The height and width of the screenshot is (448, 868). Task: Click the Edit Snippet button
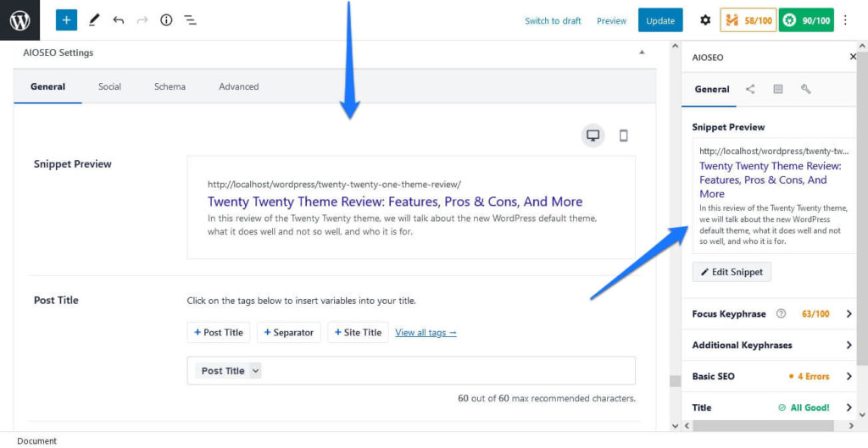732,272
